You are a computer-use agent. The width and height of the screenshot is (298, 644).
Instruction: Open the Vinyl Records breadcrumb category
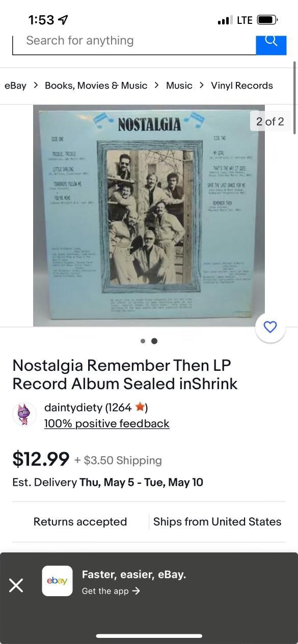[242, 85]
